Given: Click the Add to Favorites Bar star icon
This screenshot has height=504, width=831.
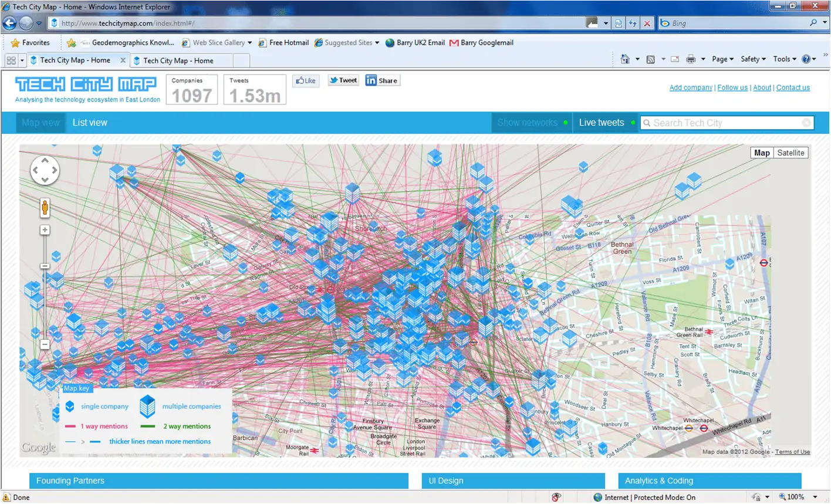Looking at the screenshot, I should pos(71,43).
